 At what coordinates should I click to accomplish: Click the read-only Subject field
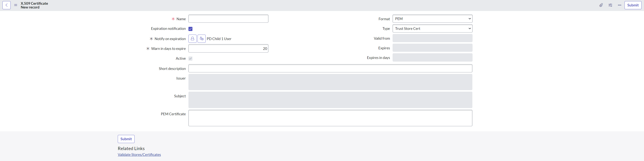[330, 100]
